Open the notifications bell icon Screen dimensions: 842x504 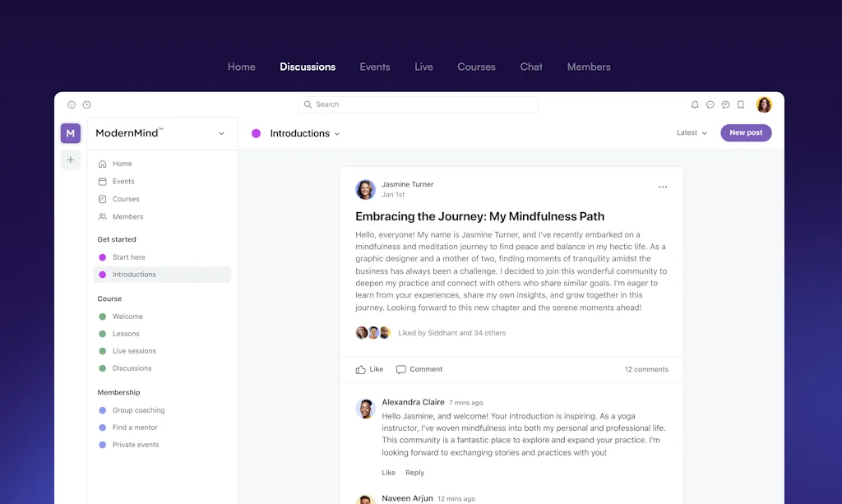pyautogui.click(x=695, y=104)
